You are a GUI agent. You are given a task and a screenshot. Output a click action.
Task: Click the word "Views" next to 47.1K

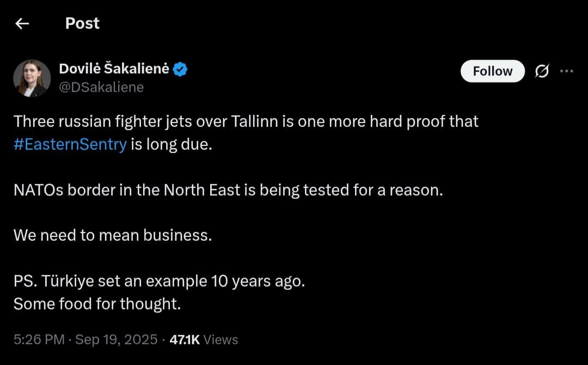click(220, 339)
